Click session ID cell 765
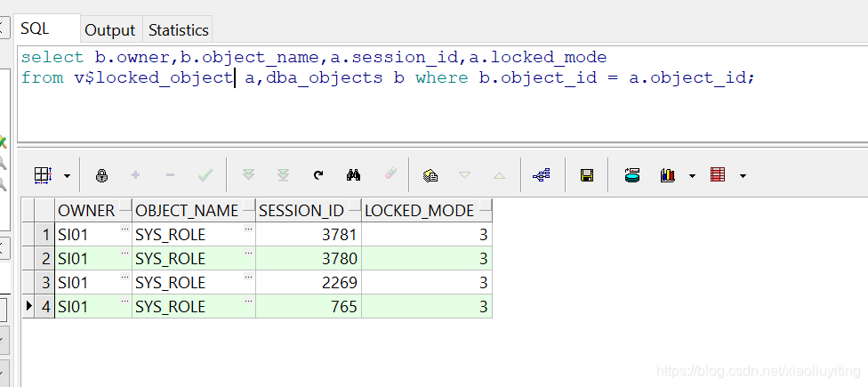 coord(309,306)
